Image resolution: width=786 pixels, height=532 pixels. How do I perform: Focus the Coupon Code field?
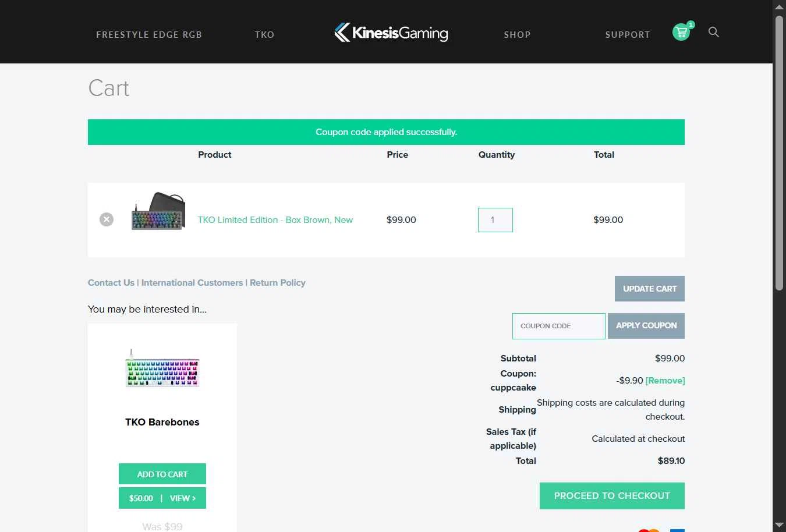559,326
